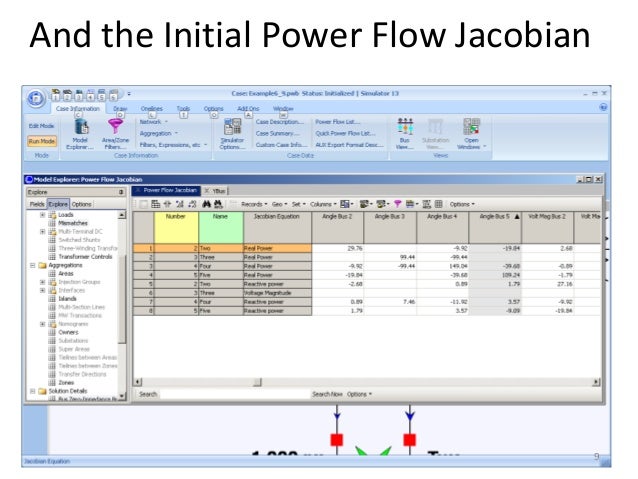Image resolution: width=638 pixels, height=479 pixels.
Task: Click the pink funnel filter icon in grid toolbar
Action: pos(398,204)
